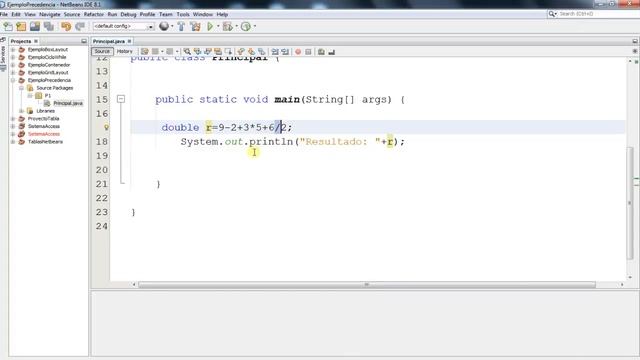Minimize the Projects panel

84,41
